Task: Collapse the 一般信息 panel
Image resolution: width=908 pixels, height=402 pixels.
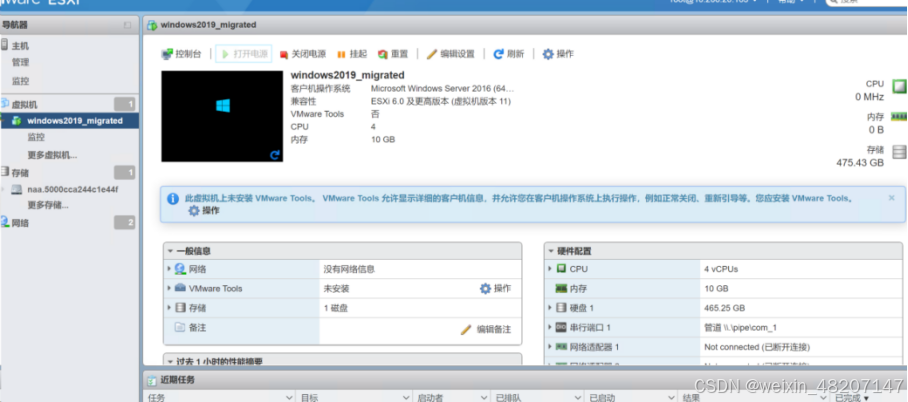Action: (x=170, y=251)
